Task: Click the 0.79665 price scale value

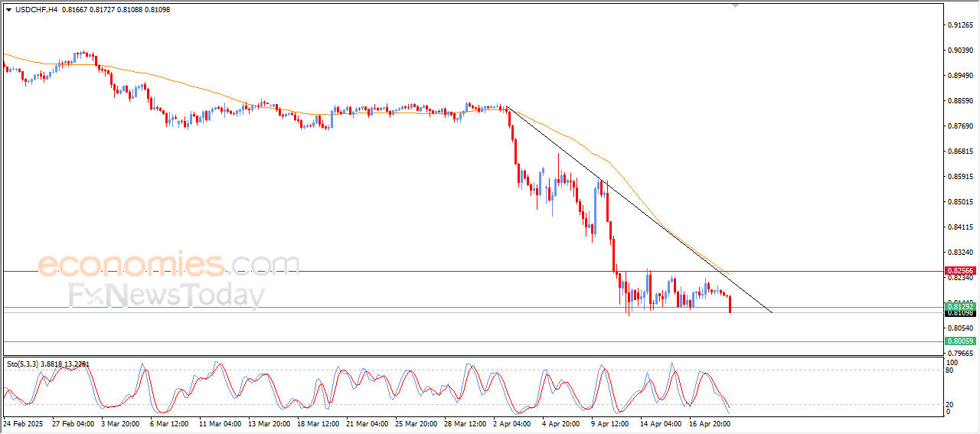Action: [x=959, y=353]
